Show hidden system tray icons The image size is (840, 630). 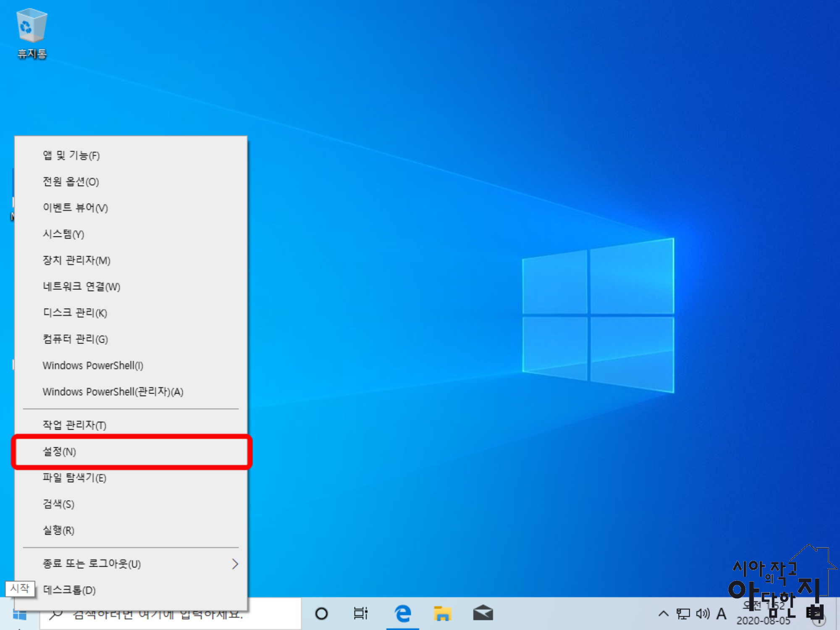[664, 614]
